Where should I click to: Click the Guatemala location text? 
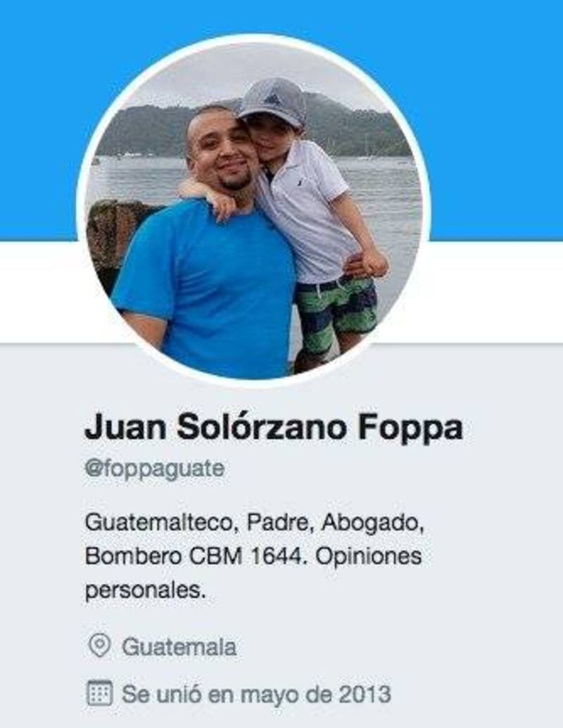click(x=179, y=646)
